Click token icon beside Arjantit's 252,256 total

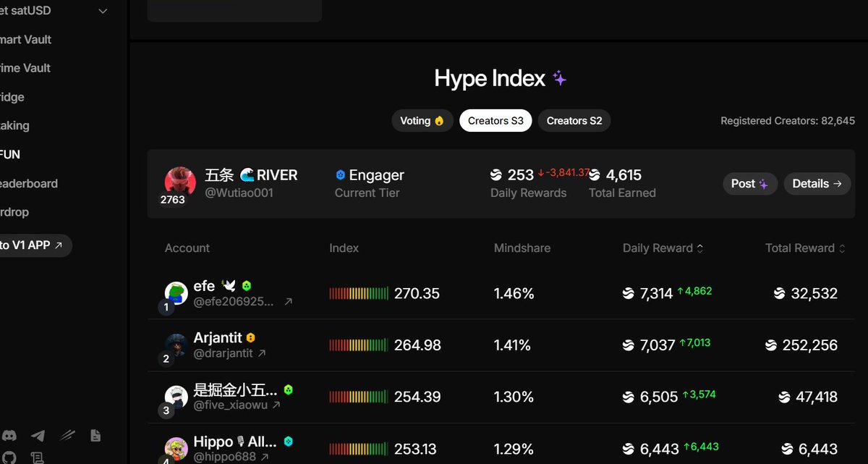click(x=771, y=345)
